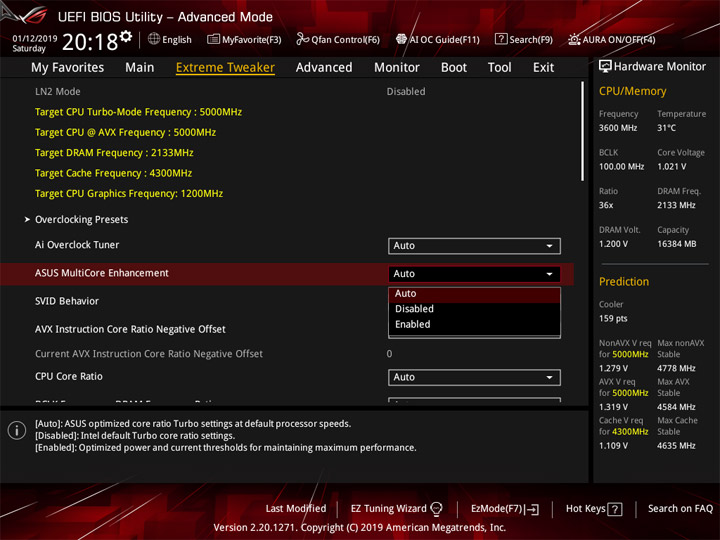Click the Core Voltage 1.021 V value
Viewport: 720px width, 540px height.
(672, 166)
